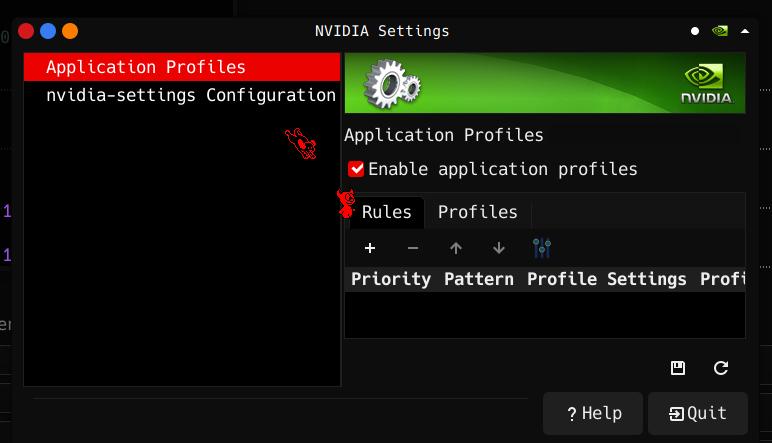Click the white dot in the title bar

tap(695, 31)
